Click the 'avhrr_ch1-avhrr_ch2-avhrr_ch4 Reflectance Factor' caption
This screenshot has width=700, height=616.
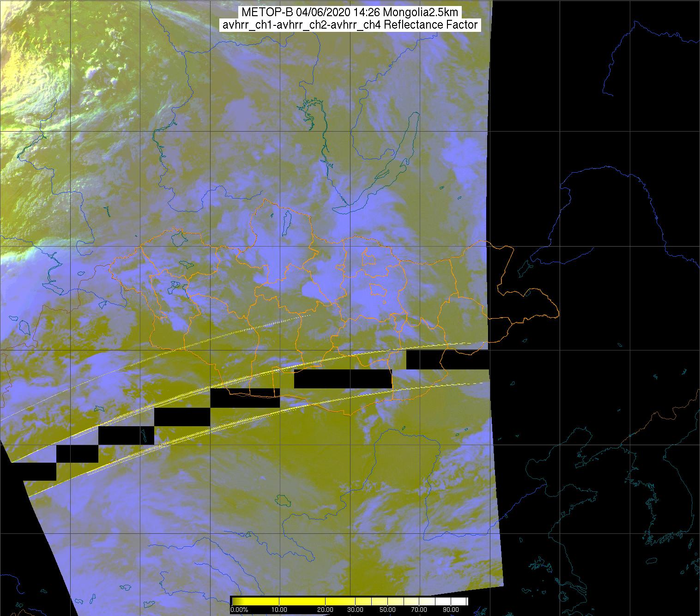click(x=350, y=25)
